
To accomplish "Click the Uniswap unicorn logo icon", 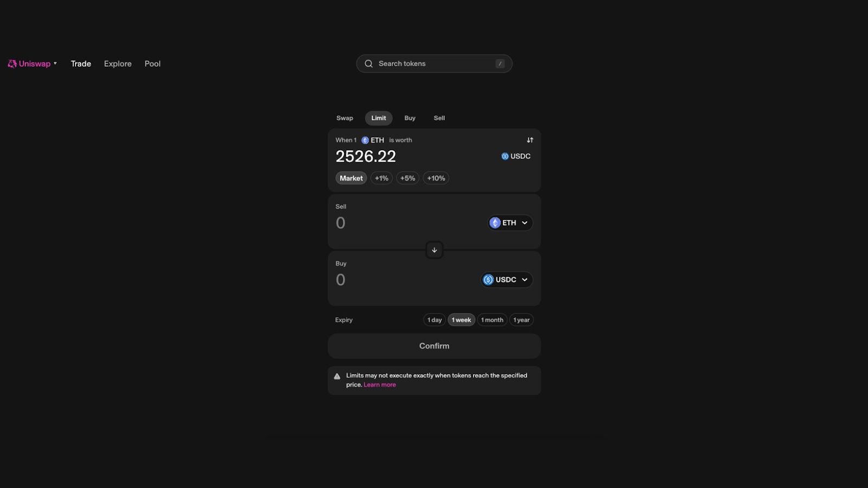I will tap(12, 63).
